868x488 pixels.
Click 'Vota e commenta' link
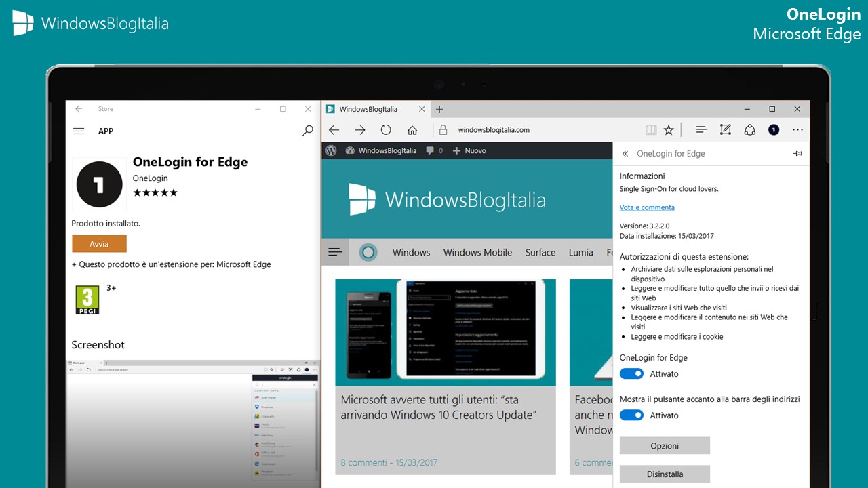[647, 207]
